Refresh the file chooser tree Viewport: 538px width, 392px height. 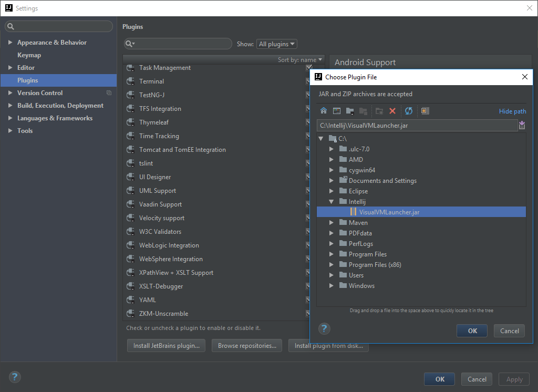(x=409, y=111)
